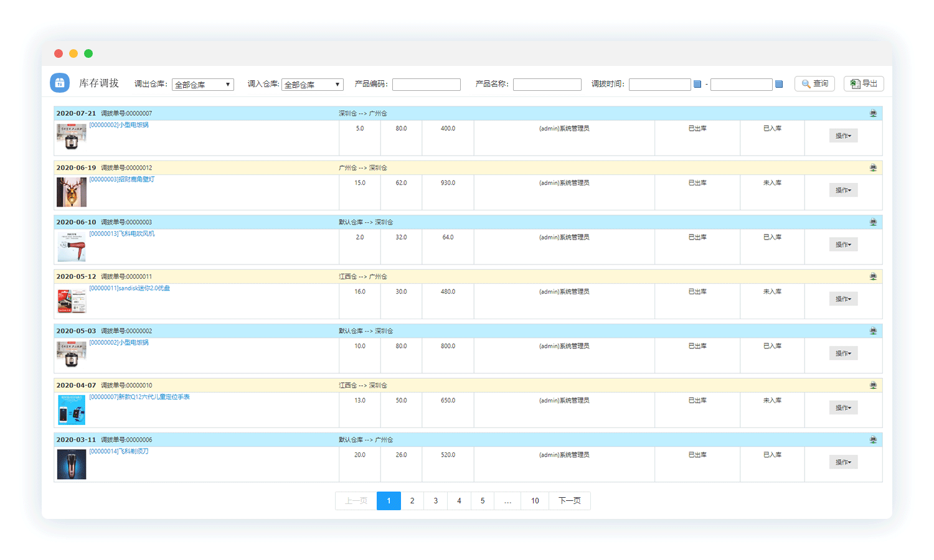Click the 导出 export button
Screen dimensions: 934x560
(x=864, y=83)
